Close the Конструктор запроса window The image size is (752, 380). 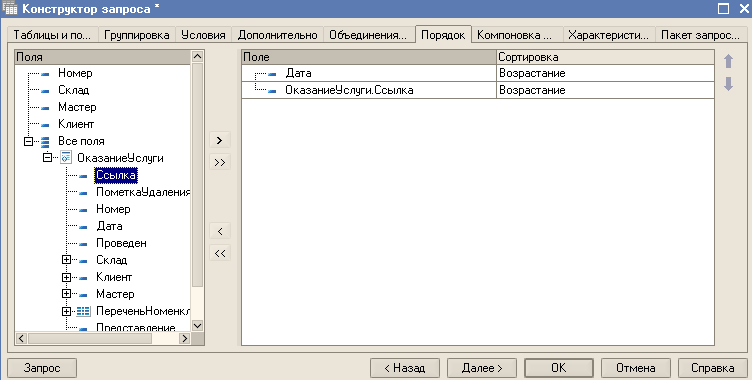coord(743,8)
